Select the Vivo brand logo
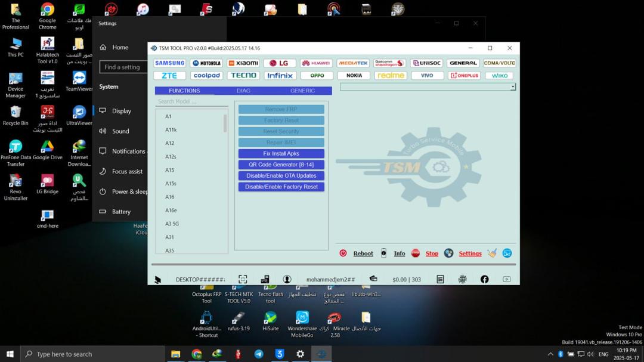 pos(427,76)
